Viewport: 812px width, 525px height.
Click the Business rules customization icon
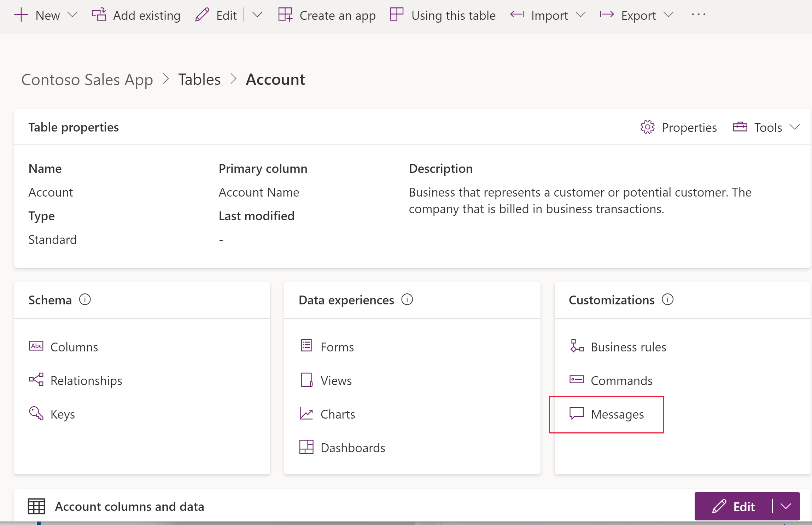pyautogui.click(x=577, y=347)
